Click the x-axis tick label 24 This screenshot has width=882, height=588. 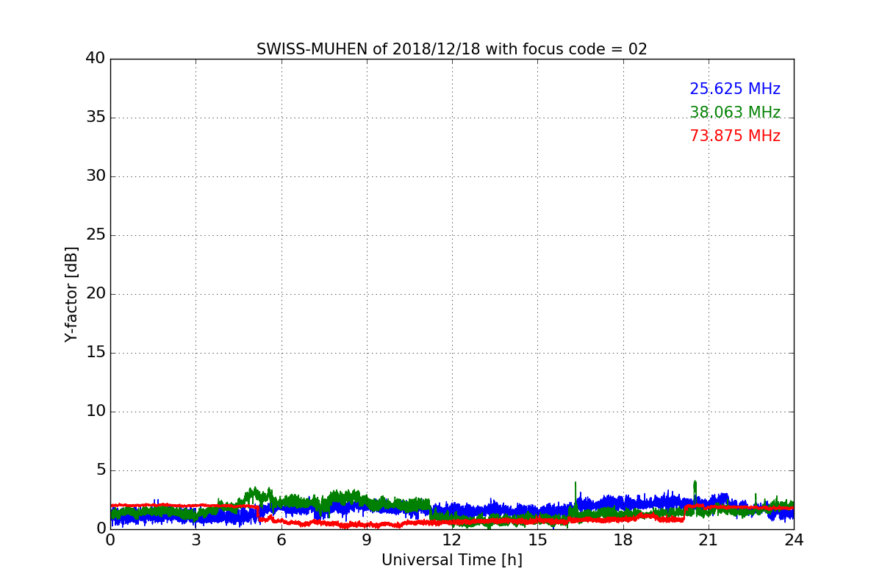(x=794, y=539)
